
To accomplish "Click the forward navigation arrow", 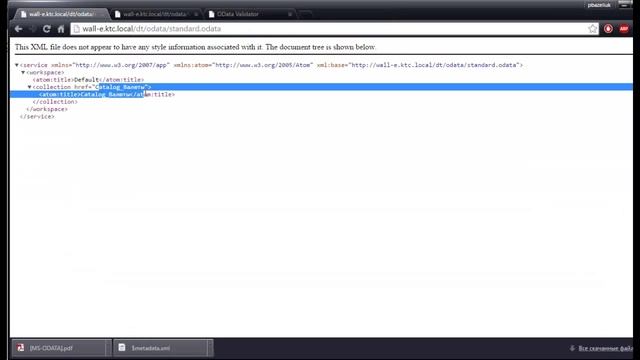I will pyautogui.click(x=33, y=29).
